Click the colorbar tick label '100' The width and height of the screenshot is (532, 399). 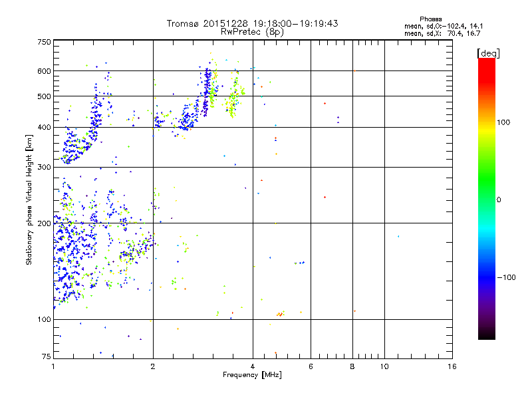click(x=503, y=122)
